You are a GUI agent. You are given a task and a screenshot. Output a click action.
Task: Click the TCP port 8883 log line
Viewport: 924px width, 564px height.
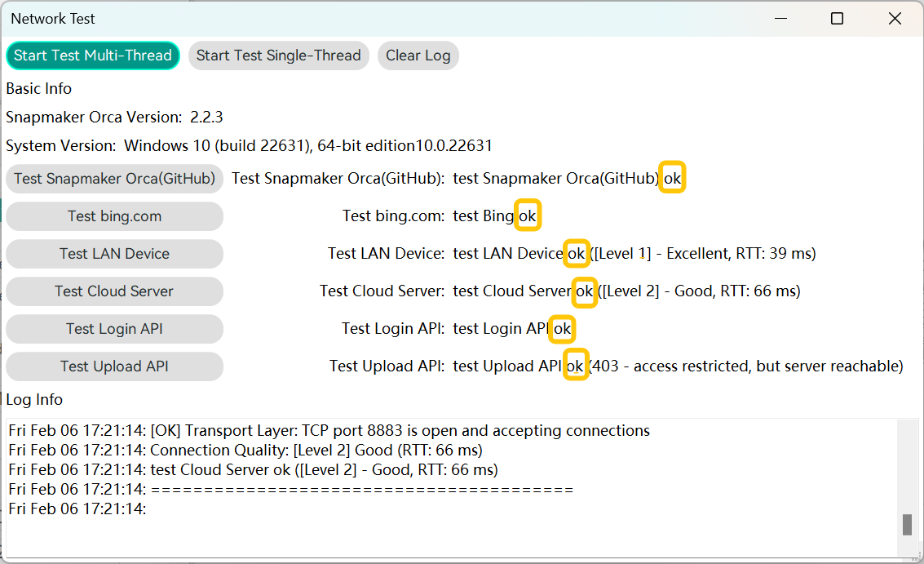pos(329,430)
